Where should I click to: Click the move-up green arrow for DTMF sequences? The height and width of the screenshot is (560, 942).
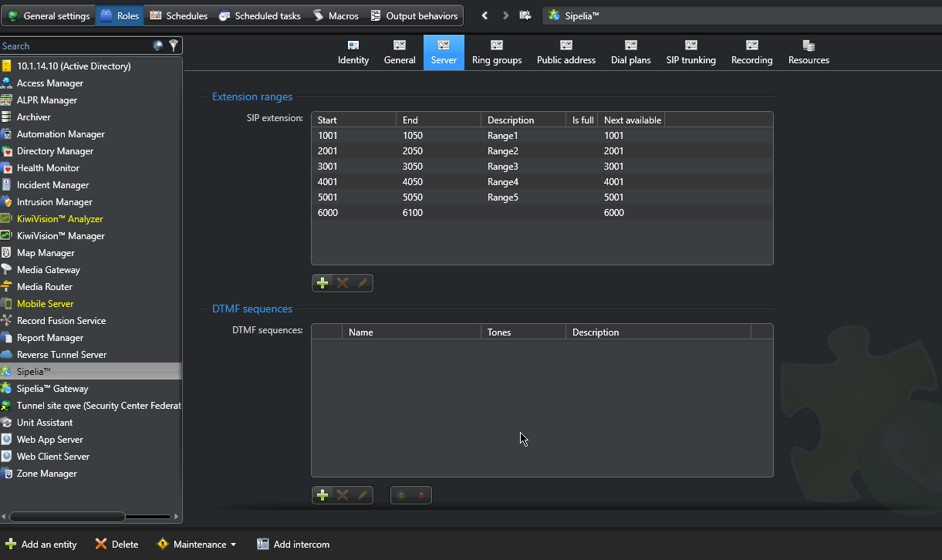point(401,495)
